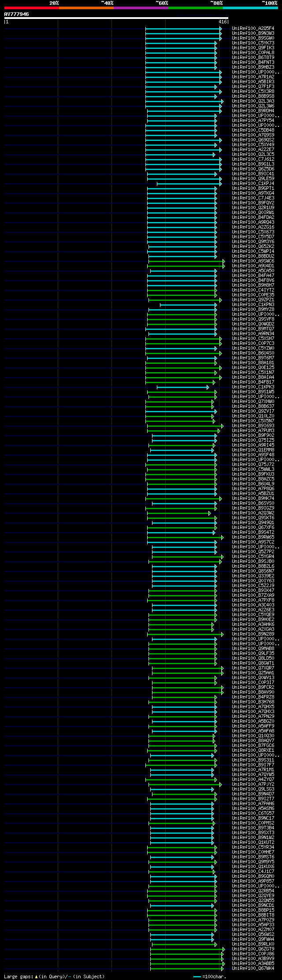282x980 pixels.
Task: Select the AV777946 query name
Action: 17,14
